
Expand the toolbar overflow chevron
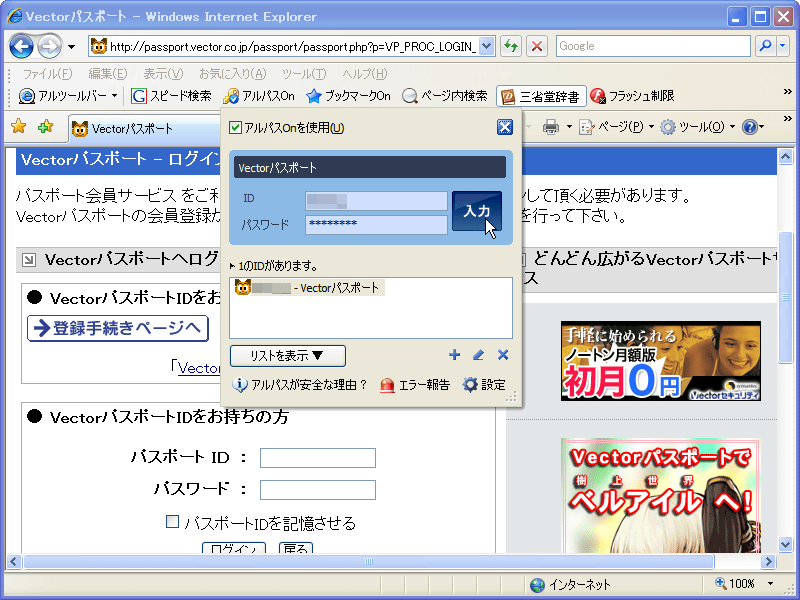[x=788, y=92]
